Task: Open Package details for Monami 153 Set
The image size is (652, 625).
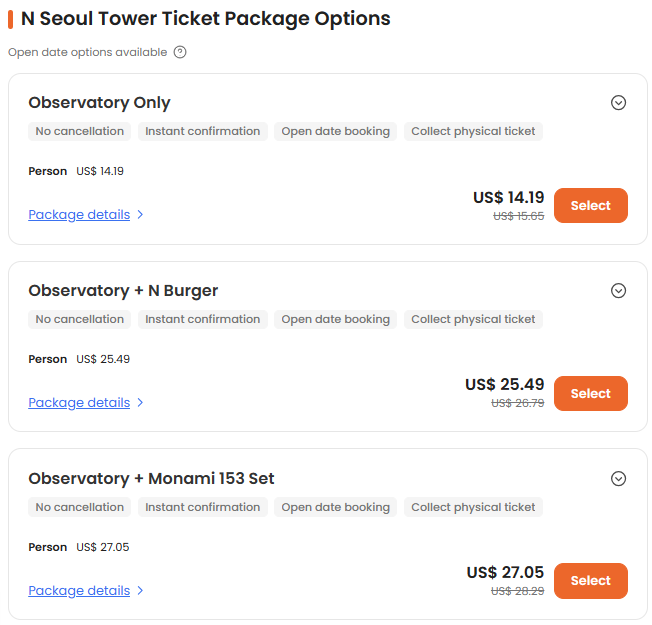Action: [x=79, y=590]
